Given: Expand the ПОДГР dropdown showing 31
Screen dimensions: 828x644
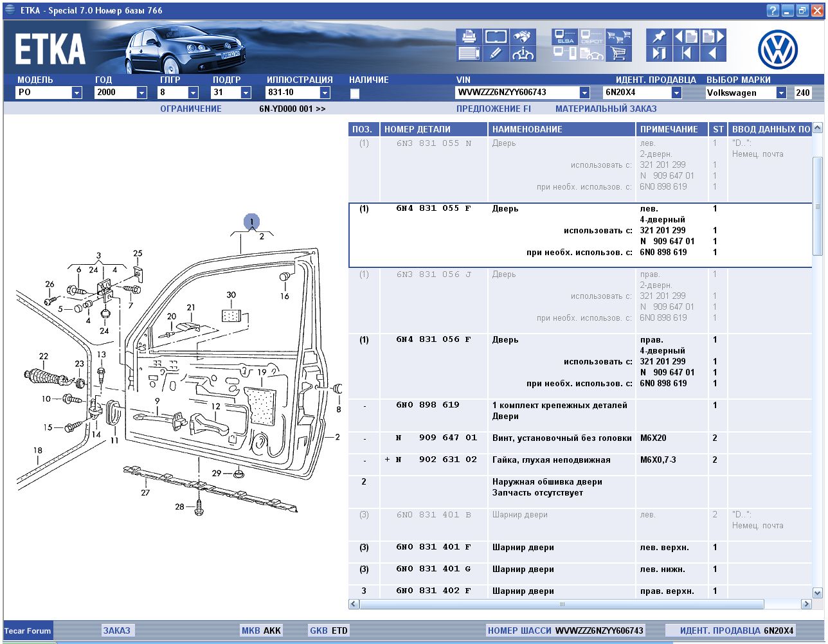Looking at the screenshot, I should [246, 93].
